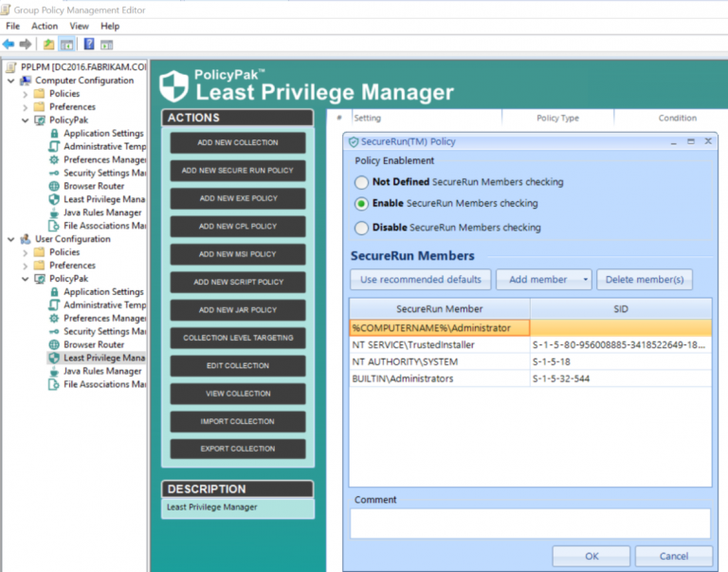Click in the Comment text field

pyautogui.click(x=530, y=524)
